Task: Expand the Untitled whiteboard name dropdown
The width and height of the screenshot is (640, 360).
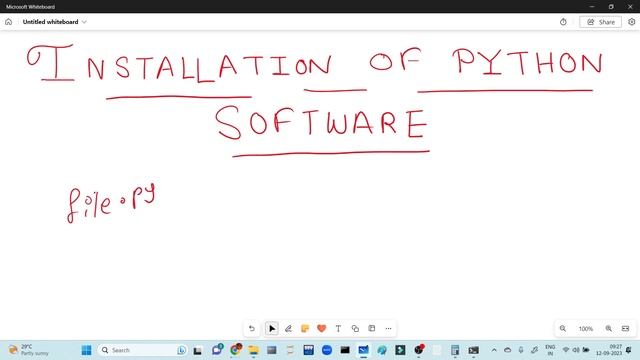Action: coord(84,22)
